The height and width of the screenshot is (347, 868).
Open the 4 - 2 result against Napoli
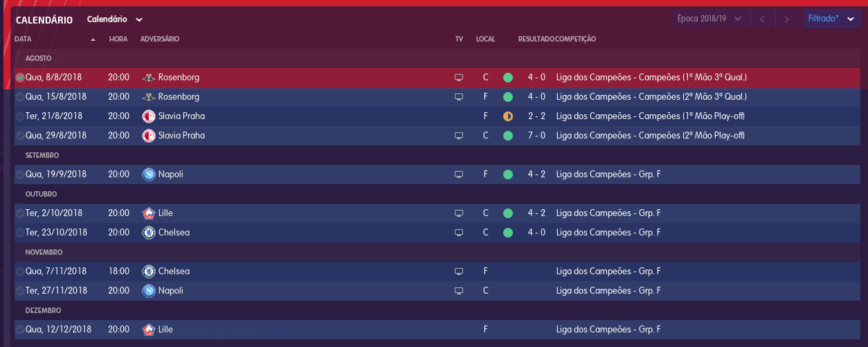click(x=536, y=174)
